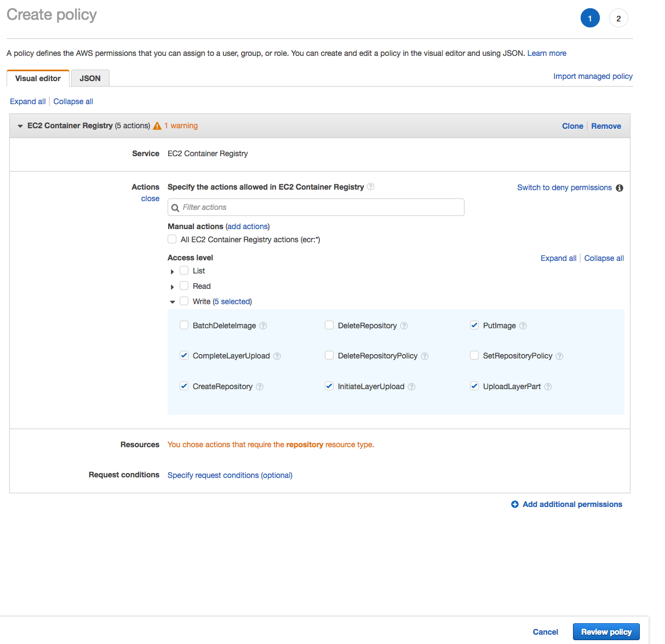
Task: Click Collapse all beside Access level
Action: coord(604,258)
